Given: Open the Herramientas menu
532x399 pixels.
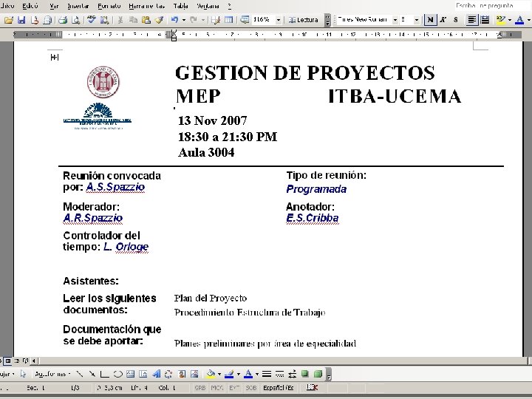Looking at the screenshot, I should (x=146, y=6).
